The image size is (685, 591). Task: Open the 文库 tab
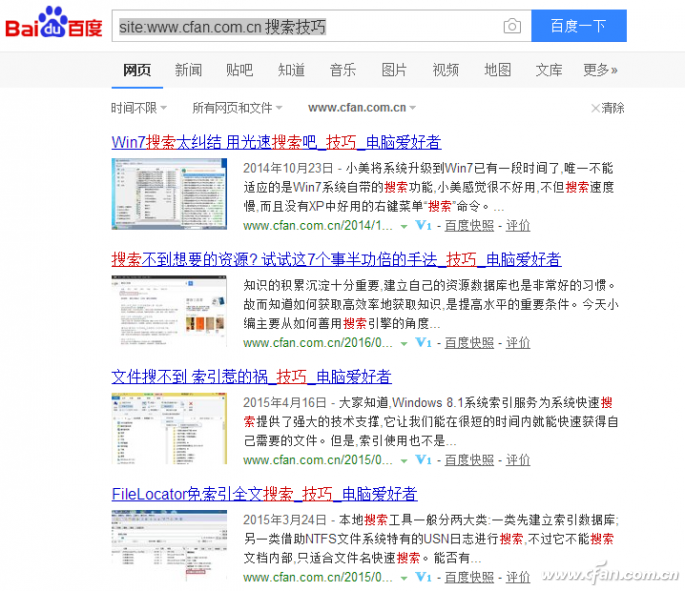point(549,70)
